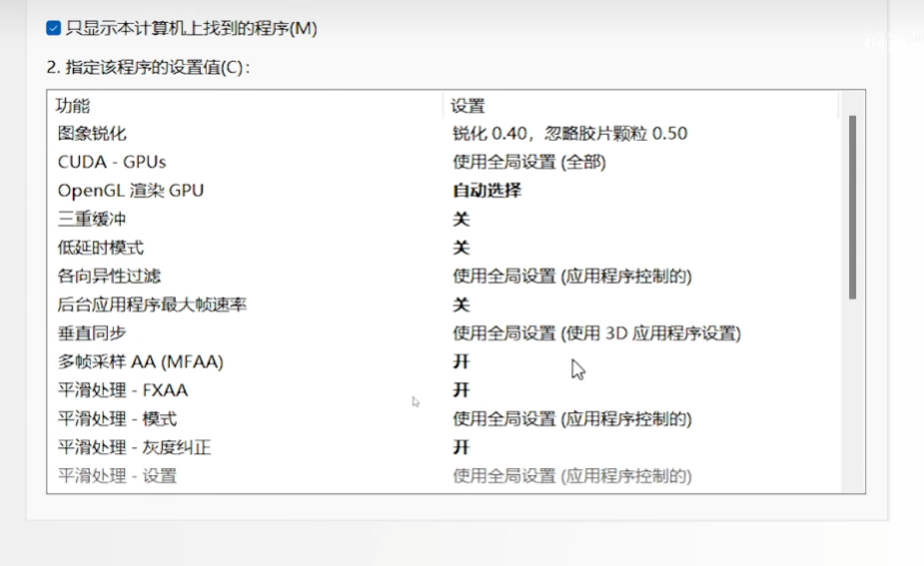Select the CUDA - GPUs feature row
924x566 pixels.
(x=111, y=162)
